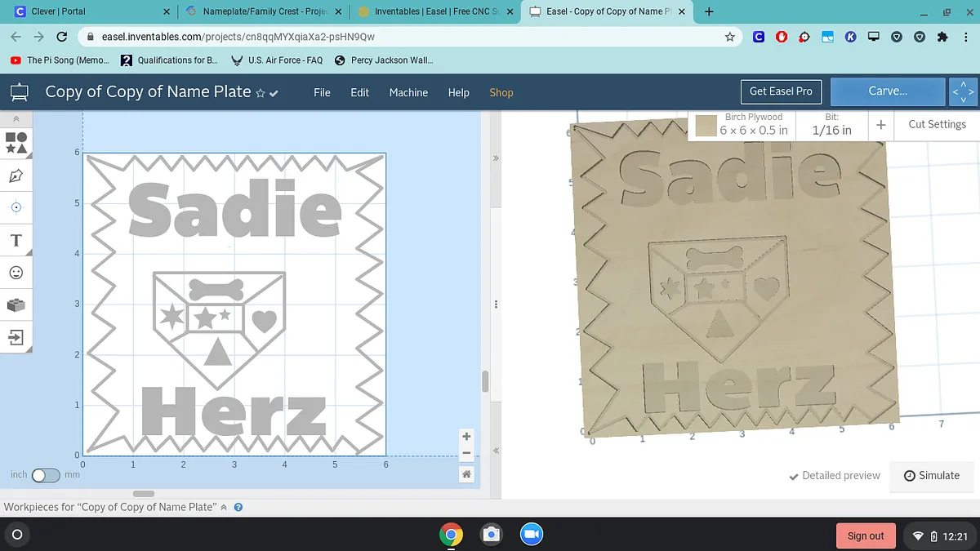980x551 pixels.
Task: Collapse pane using bottom double arrow
Action: (495, 451)
